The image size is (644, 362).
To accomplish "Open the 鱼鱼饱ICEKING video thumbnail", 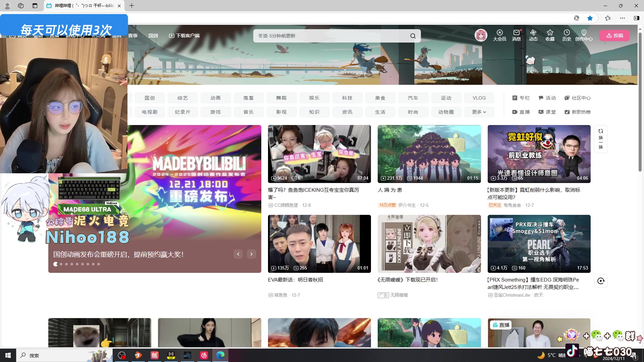I will point(319,154).
